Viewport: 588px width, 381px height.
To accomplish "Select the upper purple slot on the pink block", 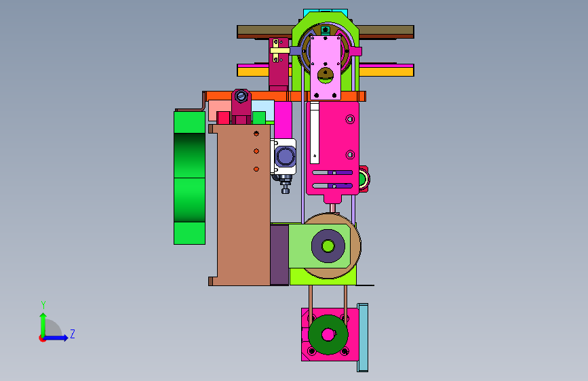I will tap(332, 172).
